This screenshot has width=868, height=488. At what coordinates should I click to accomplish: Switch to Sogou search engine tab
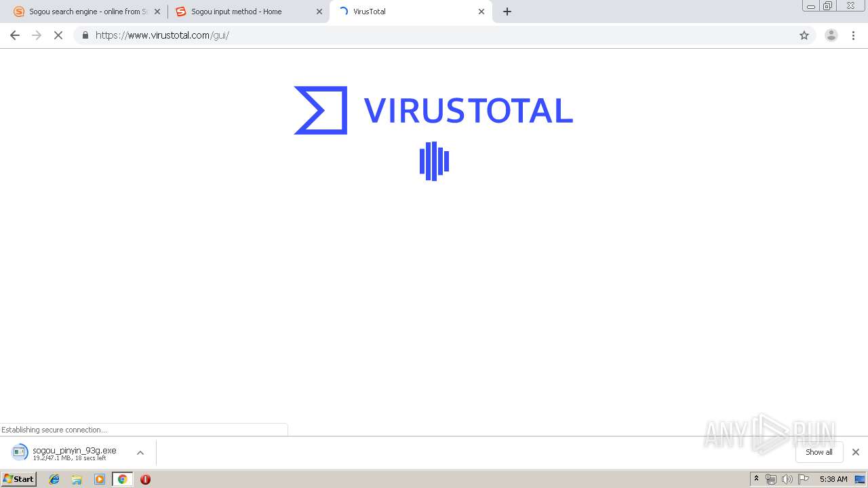point(87,12)
